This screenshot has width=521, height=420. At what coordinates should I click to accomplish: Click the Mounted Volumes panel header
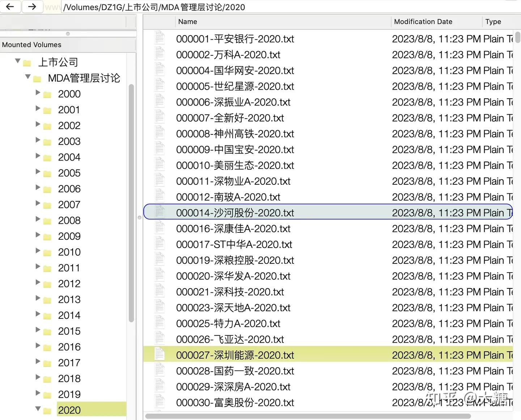coord(68,45)
